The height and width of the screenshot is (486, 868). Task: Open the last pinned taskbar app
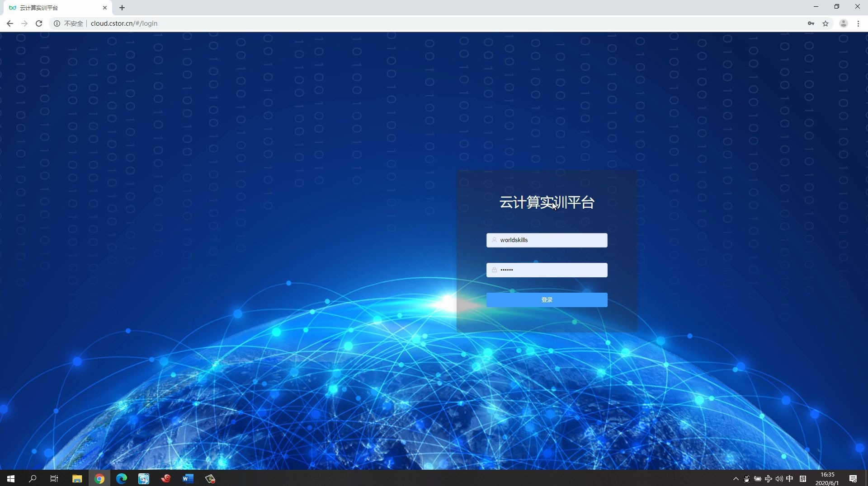coord(210,478)
